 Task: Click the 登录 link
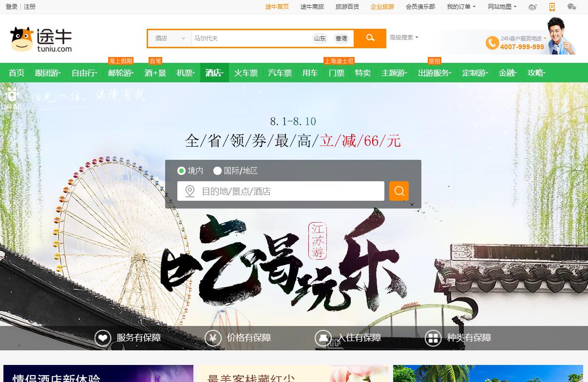pos(12,7)
